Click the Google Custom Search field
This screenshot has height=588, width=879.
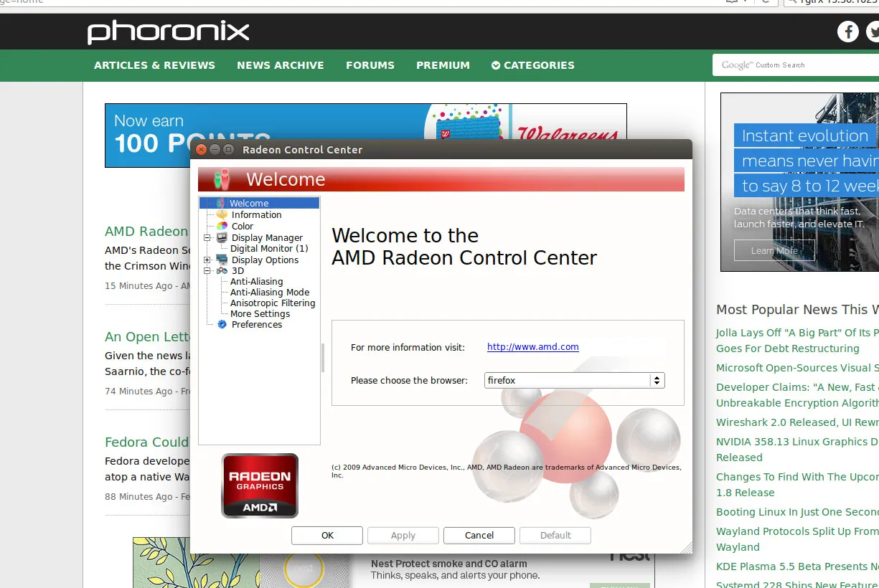(x=796, y=65)
